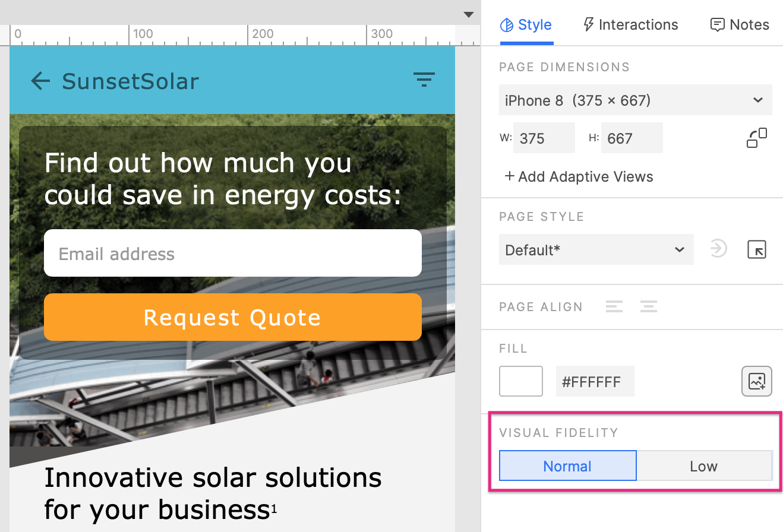Viewport: 783px width, 532px height.
Task: Click Add Adaptive Views
Action: 579,176
